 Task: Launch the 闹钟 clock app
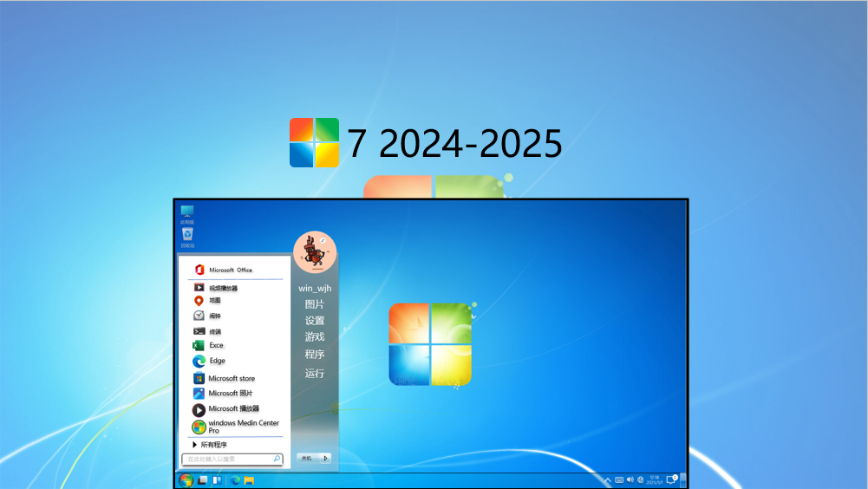click(207, 316)
